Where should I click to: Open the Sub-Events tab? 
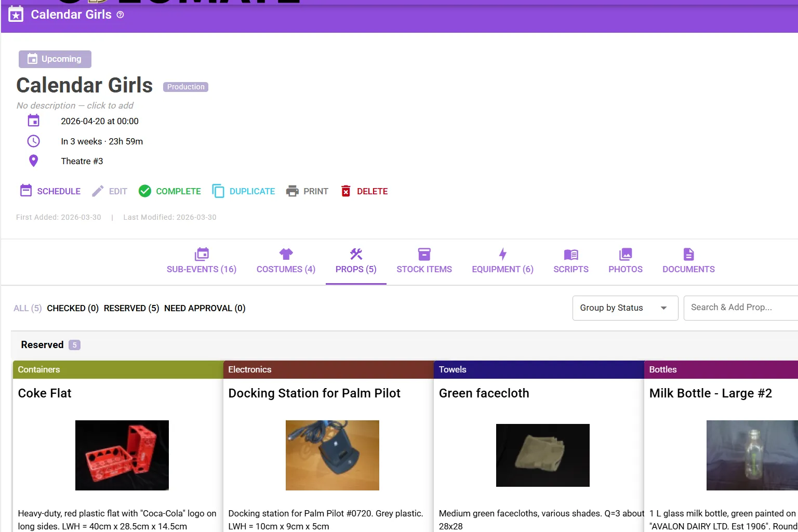coord(202,261)
